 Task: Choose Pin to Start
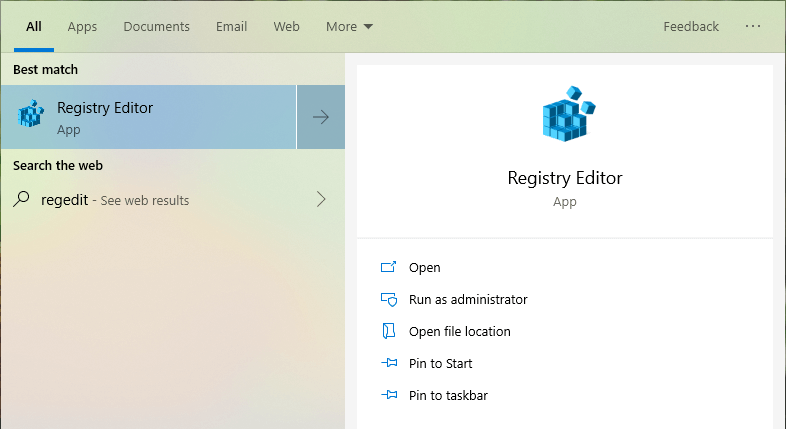pos(441,363)
